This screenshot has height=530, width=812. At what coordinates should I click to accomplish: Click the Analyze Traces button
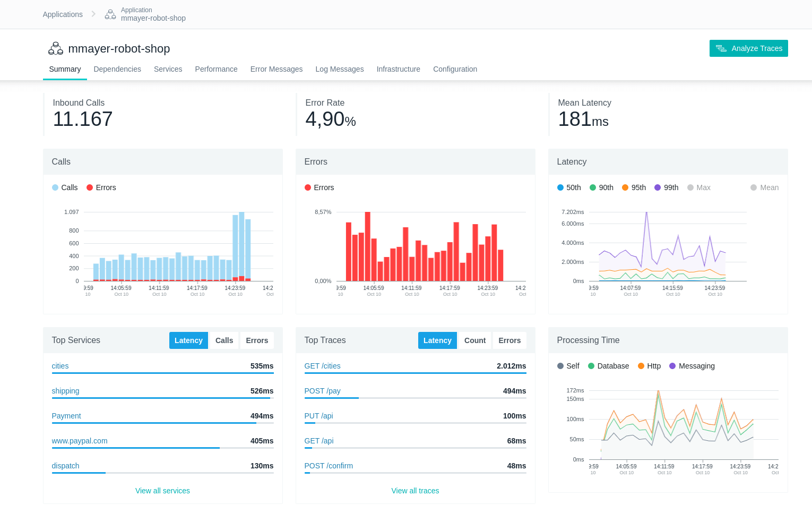coord(748,48)
